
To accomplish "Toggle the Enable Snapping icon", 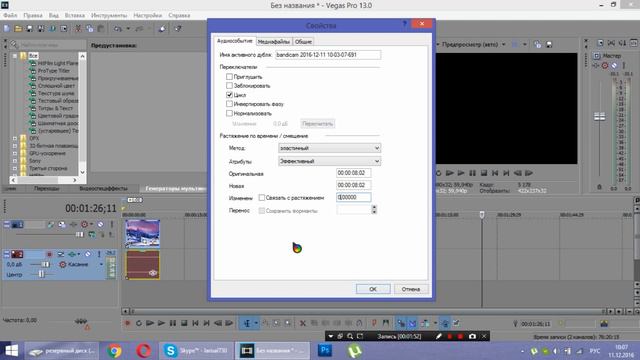I will click(x=401, y=323).
